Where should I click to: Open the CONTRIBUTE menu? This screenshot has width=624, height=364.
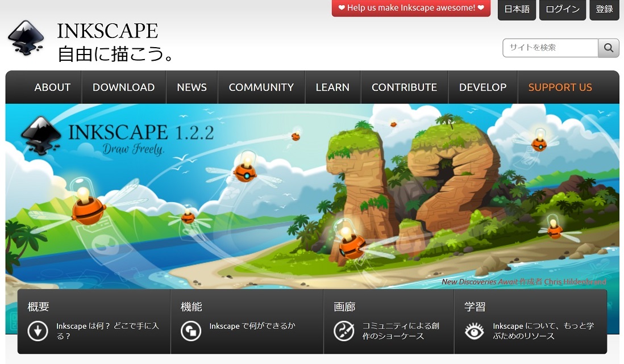coord(404,87)
